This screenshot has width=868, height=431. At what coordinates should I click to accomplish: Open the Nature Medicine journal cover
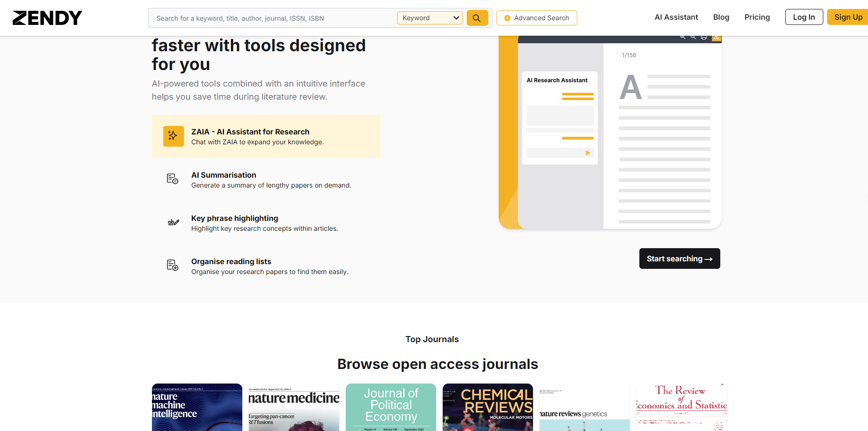point(294,407)
